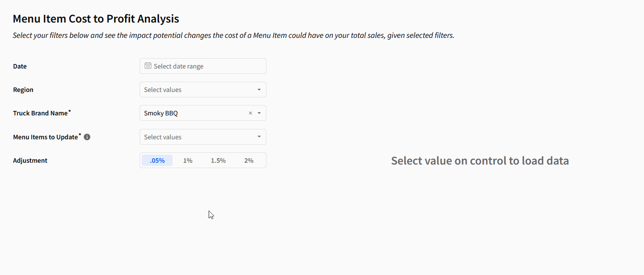This screenshot has height=275, width=644.
Task: Click the Select date range input
Action: click(205, 66)
